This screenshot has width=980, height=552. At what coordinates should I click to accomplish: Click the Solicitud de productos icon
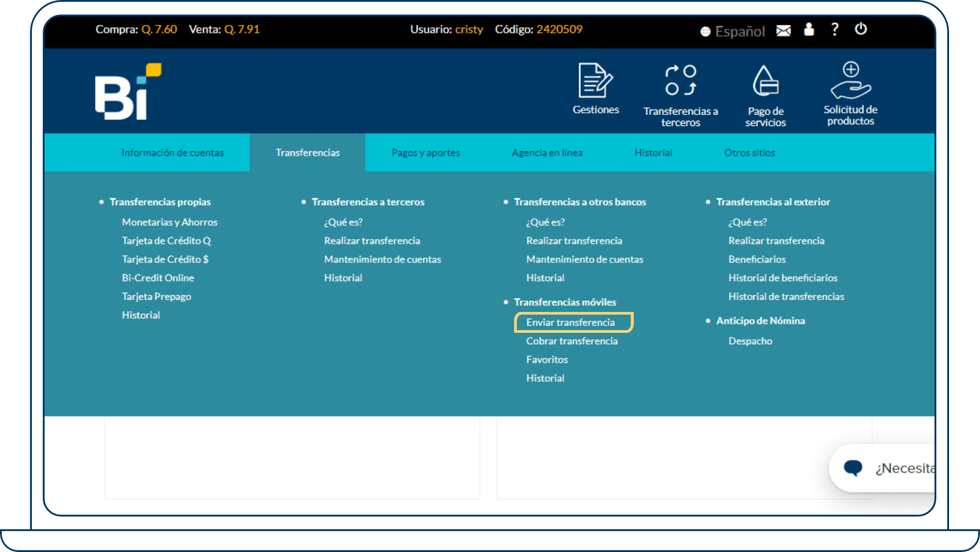point(850,80)
